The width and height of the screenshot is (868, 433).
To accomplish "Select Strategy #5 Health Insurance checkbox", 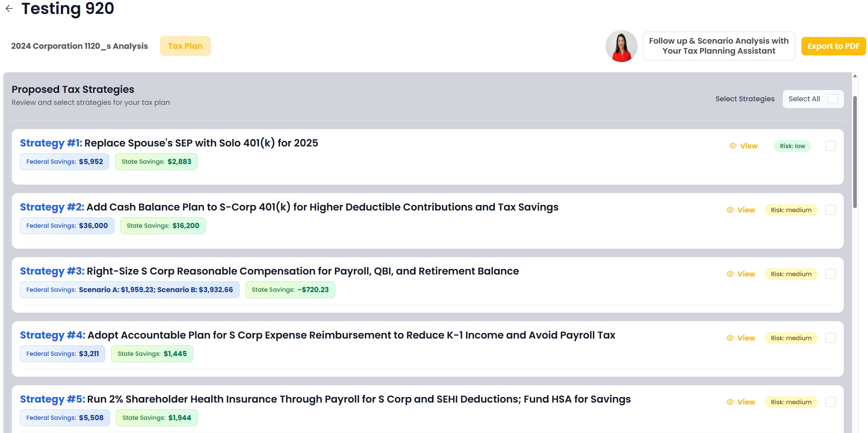I will (x=830, y=402).
